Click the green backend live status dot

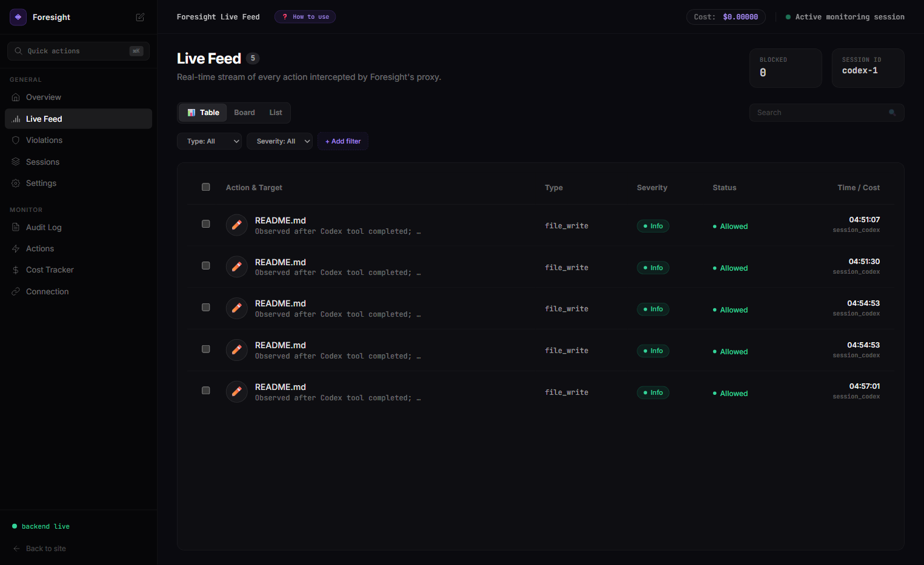15,526
